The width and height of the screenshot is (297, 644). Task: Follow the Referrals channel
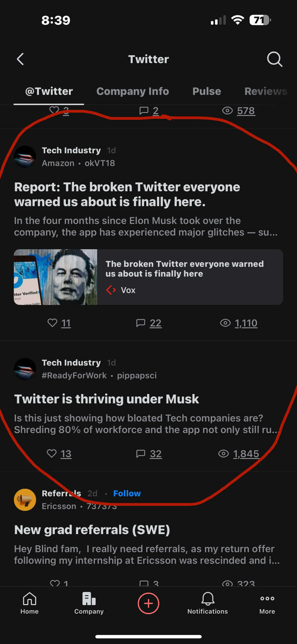click(x=127, y=493)
